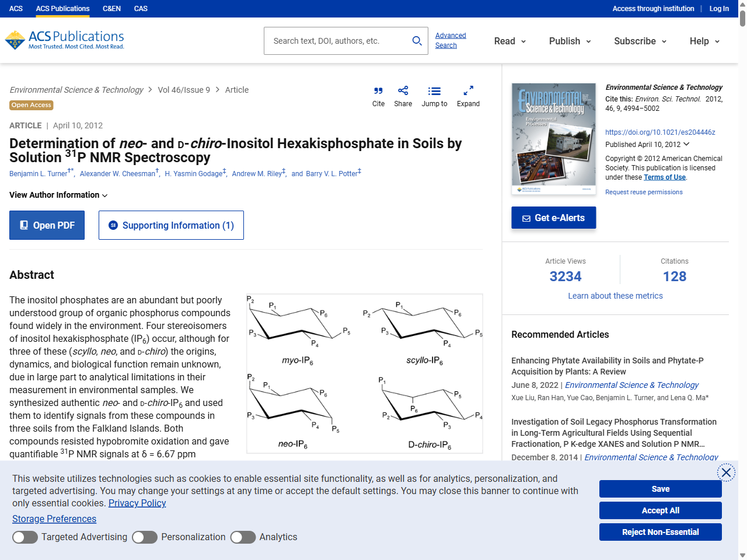Click Learn about these metrics
The image size is (747, 560).
(x=615, y=296)
